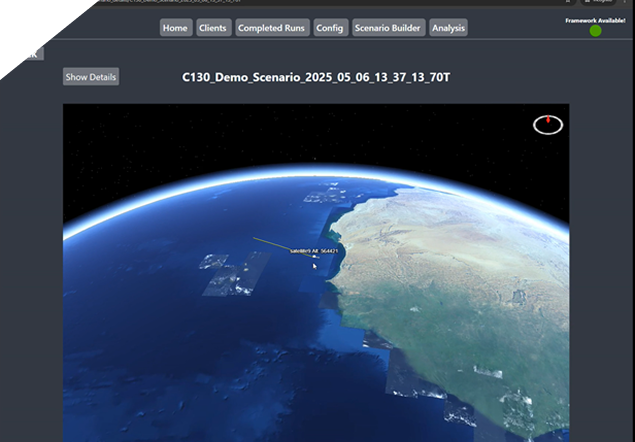The width and height of the screenshot is (635, 442).
Task: Click the yellow flight path line
Action: pos(270,243)
